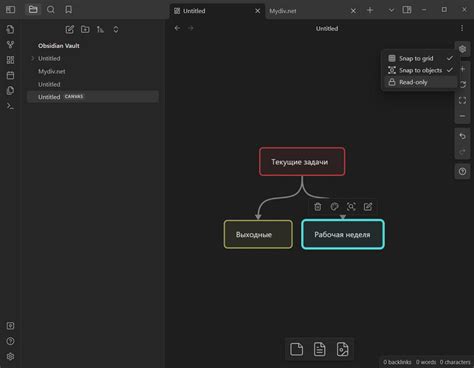
Task: Enable Read-only mode
Action: pyautogui.click(x=420, y=82)
